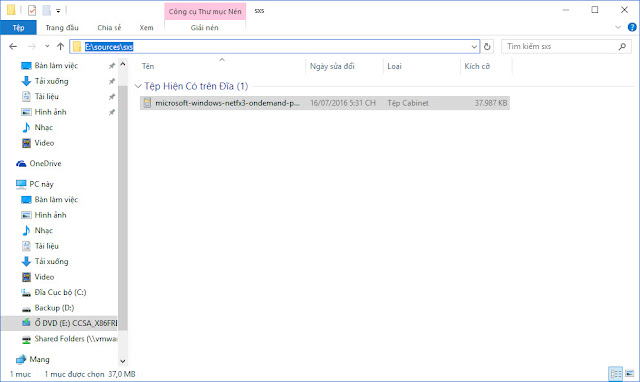Maximize the sxs window
Image resolution: width=640 pixels, height=382 pixels.
click(x=595, y=10)
